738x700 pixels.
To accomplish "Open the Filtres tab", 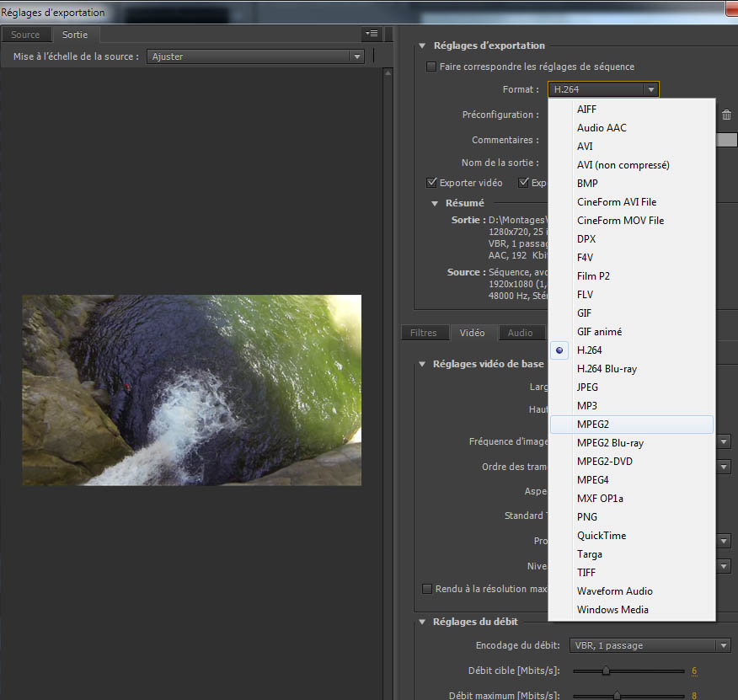I will [x=423, y=333].
